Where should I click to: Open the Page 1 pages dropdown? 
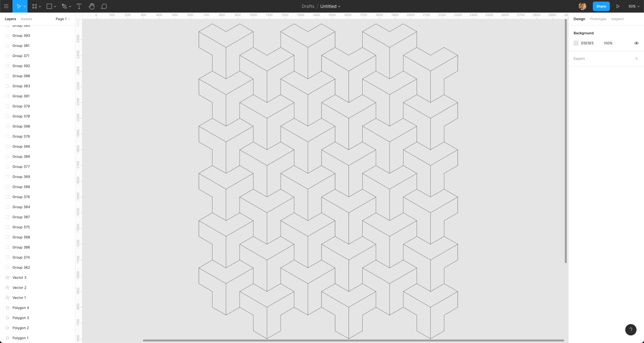[x=63, y=19]
